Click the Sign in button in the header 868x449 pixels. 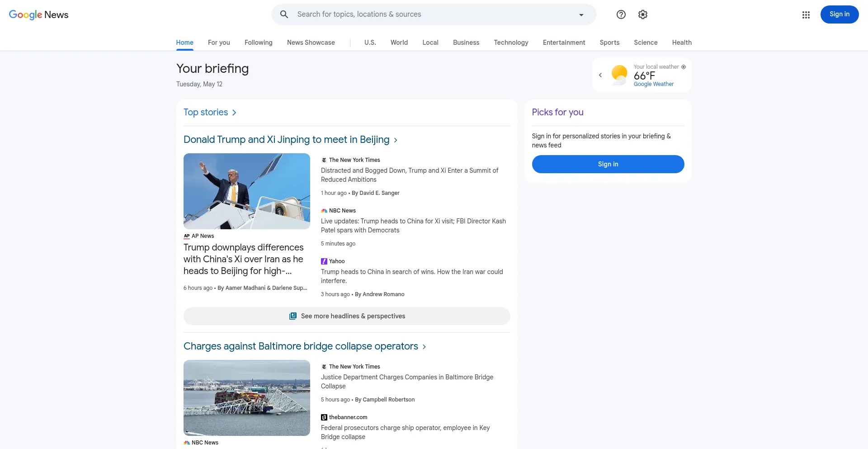pos(840,14)
